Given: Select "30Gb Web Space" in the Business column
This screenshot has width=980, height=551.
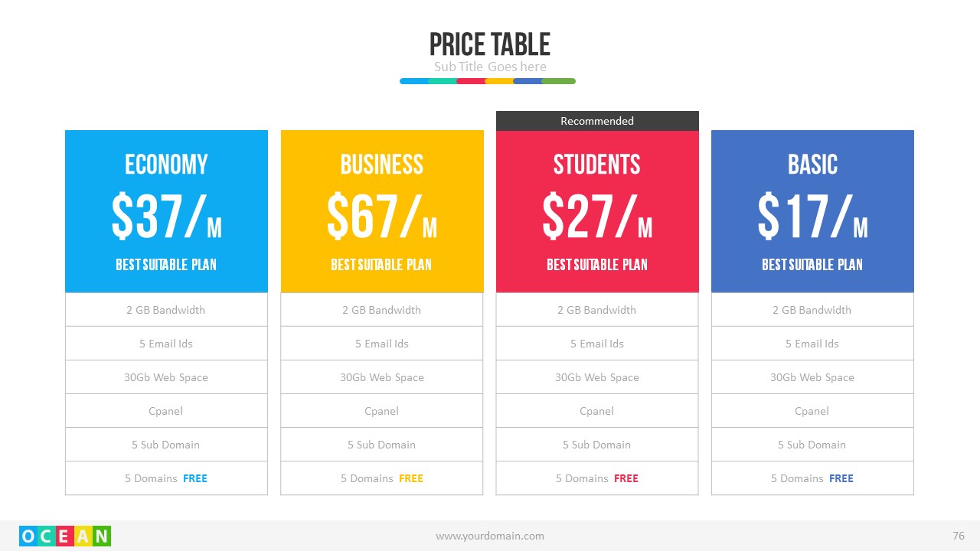Looking at the screenshot, I should pos(381,377).
